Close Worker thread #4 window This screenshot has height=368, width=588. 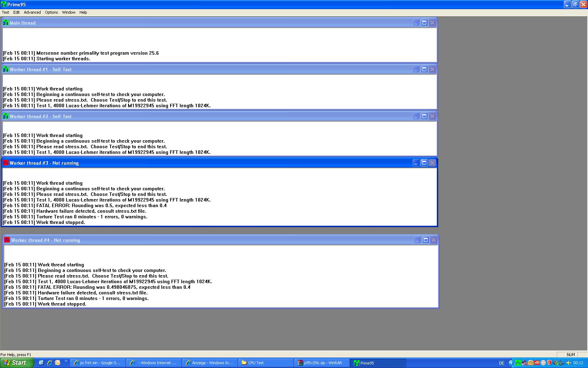click(434, 240)
